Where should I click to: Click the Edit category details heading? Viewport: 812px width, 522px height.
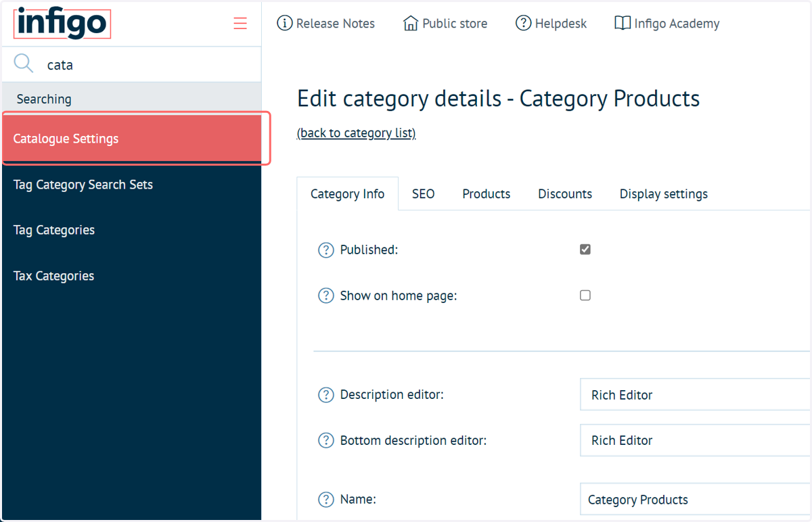click(x=498, y=99)
